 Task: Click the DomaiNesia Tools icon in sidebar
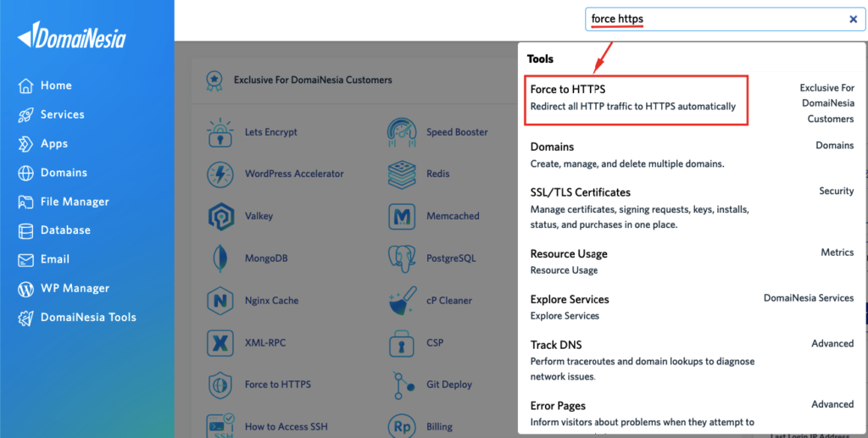click(25, 318)
